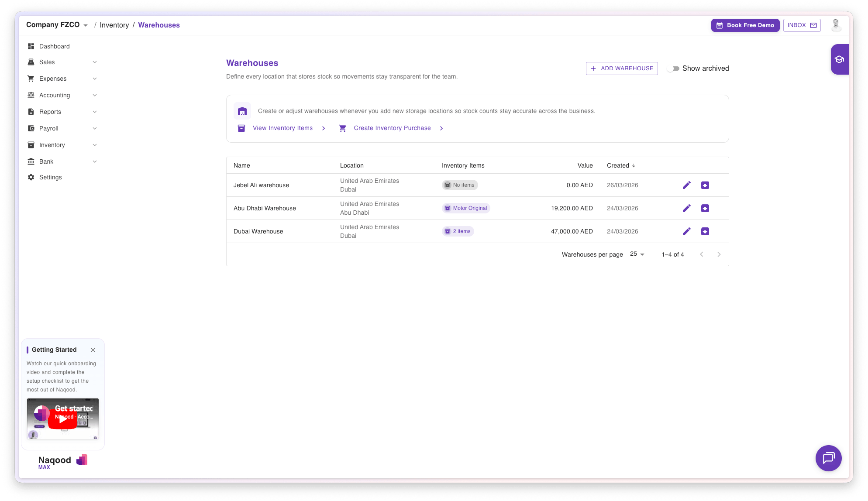
Task: Click the Add Warehouse button
Action: [622, 69]
